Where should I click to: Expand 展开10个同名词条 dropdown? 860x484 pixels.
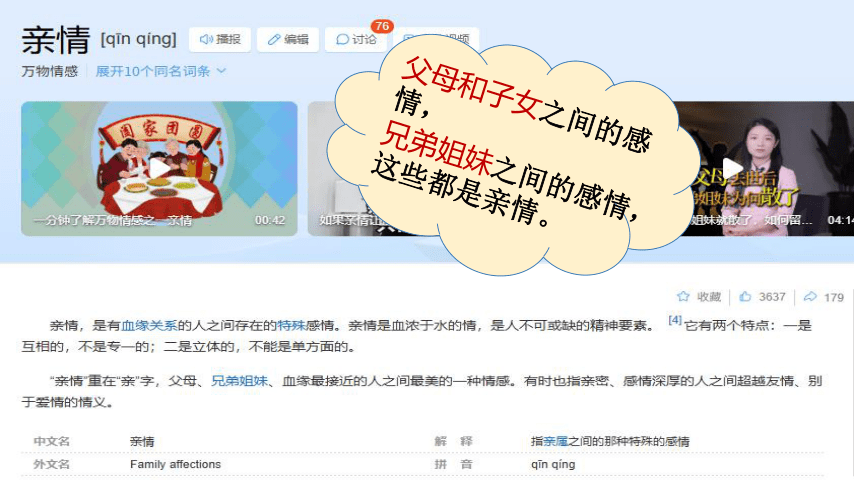pyautogui.click(x=161, y=71)
